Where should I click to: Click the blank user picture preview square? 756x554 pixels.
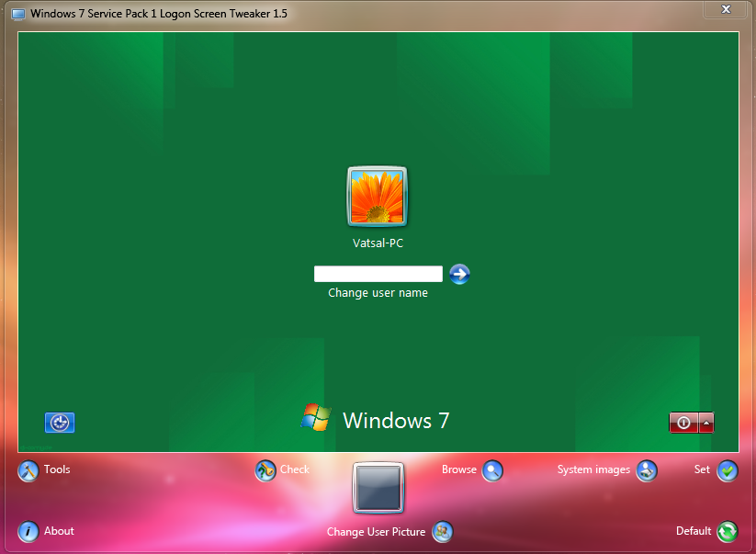(378, 488)
